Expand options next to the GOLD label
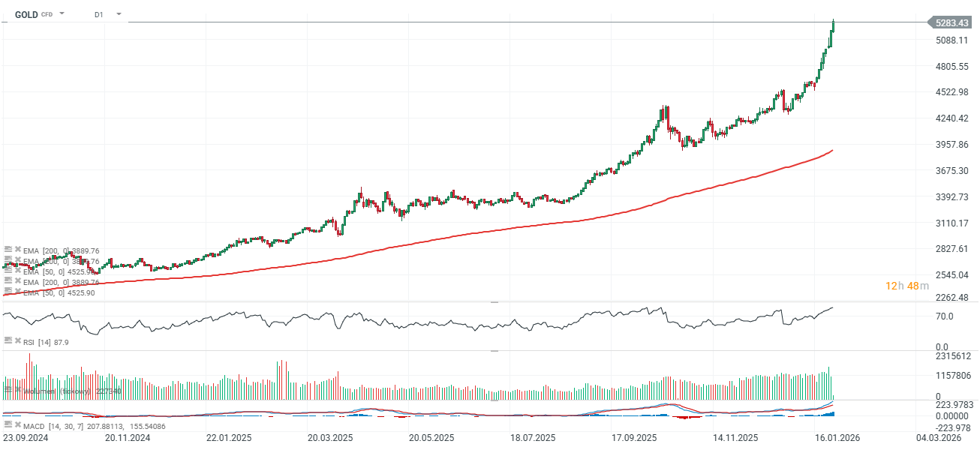Image resolution: width=980 pixels, height=450 pixels. [62, 13]
